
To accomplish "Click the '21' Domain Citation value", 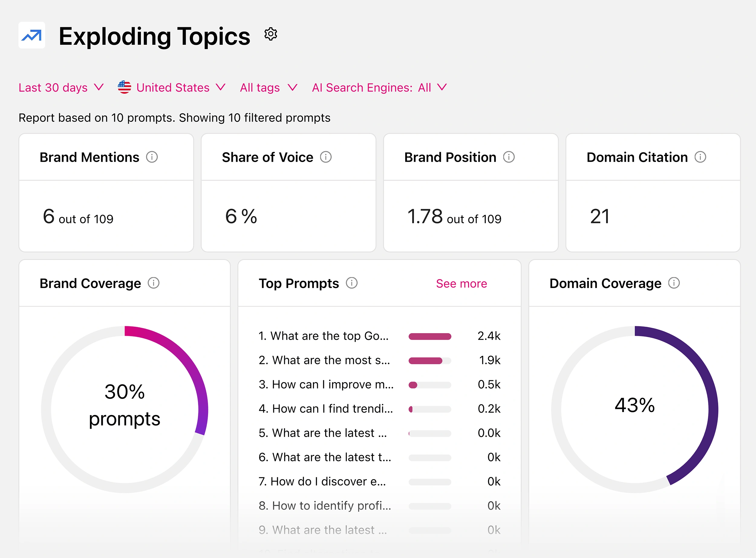I will pyautogui.click(x=600, y=216).
